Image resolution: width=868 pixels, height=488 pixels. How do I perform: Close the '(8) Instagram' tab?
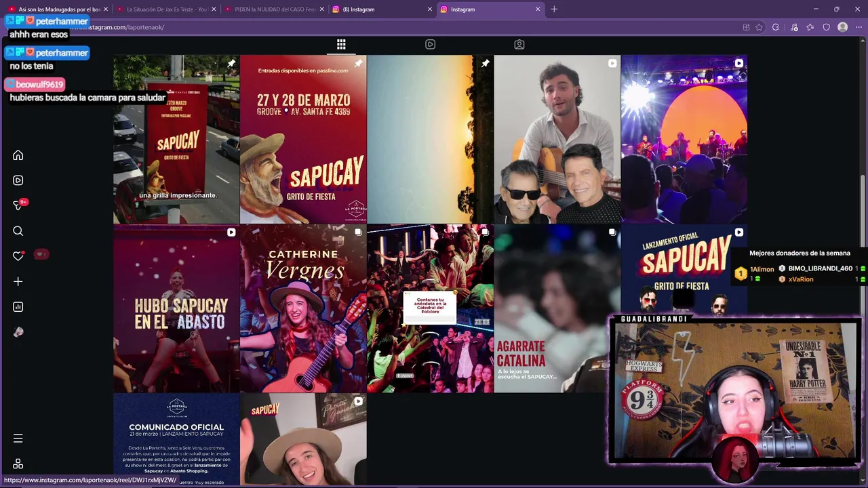(429, 9)
